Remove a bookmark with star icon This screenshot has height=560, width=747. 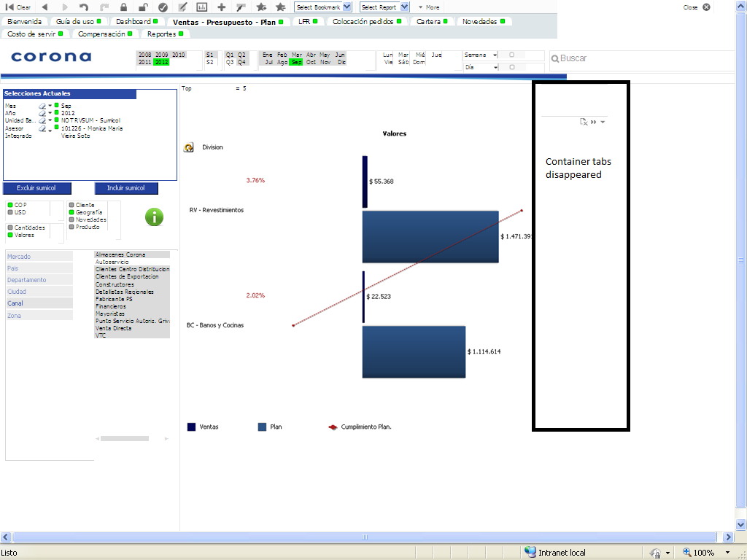pyautogui.click(x=281, y=7)
